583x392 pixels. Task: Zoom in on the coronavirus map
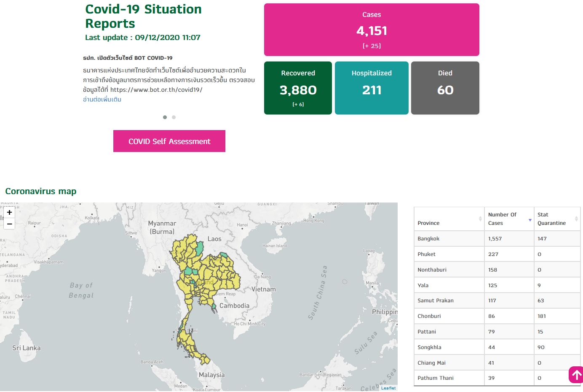(9, 213)
